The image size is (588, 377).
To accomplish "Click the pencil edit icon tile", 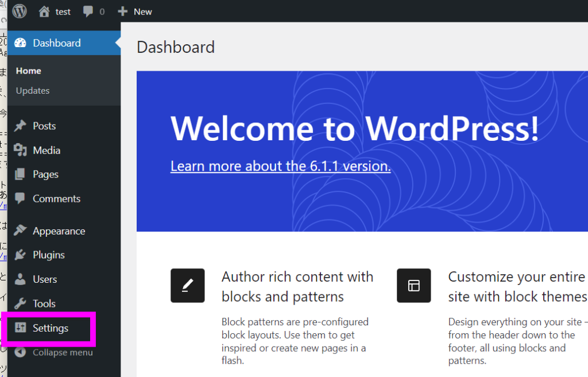I will coord(188,286).
